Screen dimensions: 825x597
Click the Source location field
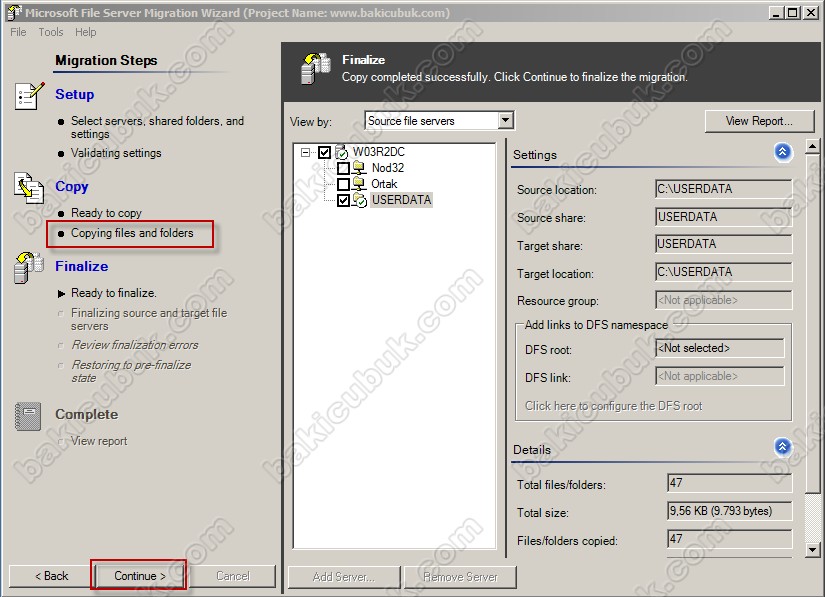[723, 189]
